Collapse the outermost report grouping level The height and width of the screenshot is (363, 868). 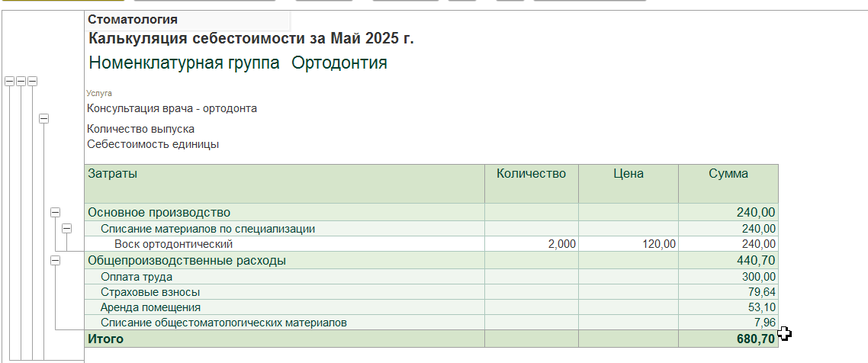coord(9,82)
